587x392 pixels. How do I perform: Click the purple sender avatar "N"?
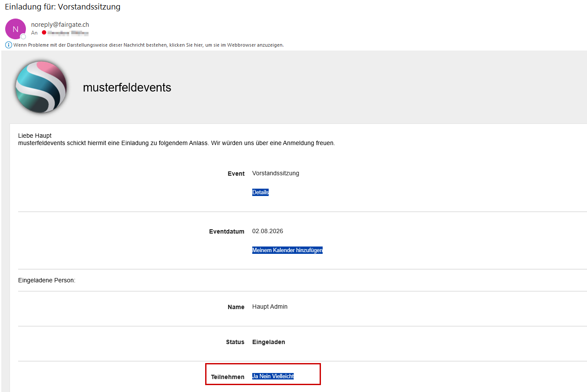(15, 29)
